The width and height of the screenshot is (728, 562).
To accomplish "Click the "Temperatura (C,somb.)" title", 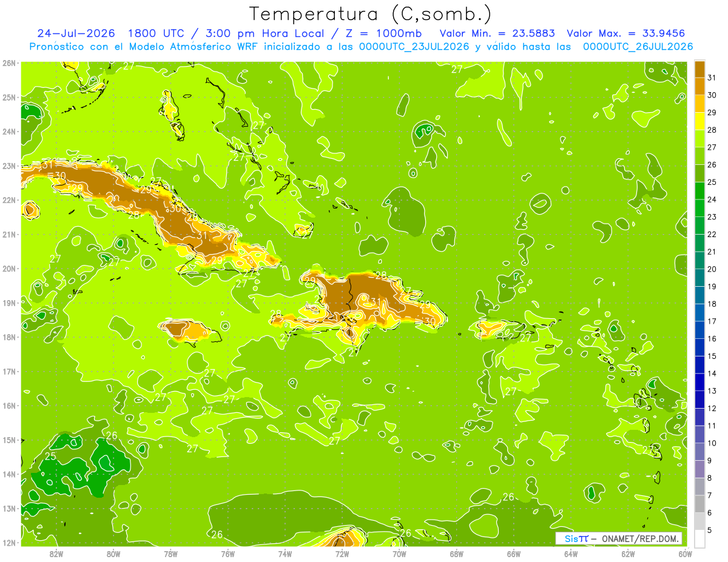I will (371, 14).
